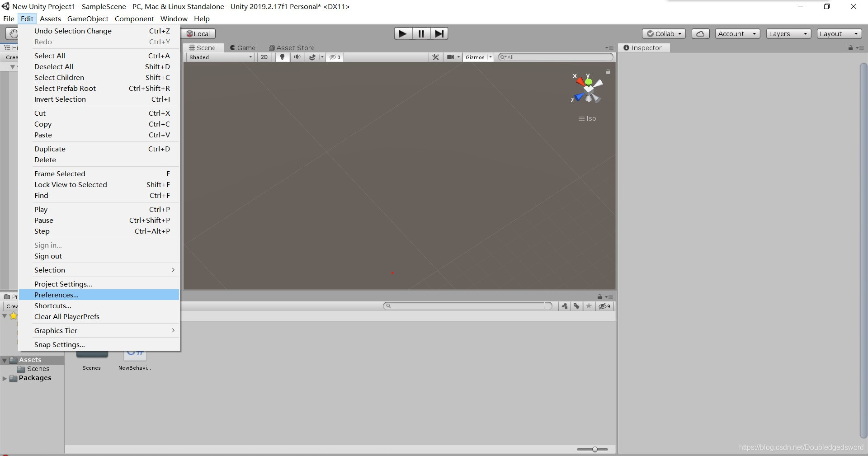Image resolution: width=868 pixels, height=456 pixels.
Task: Open the Layout dropdown
Action: (x=839, y=33)
